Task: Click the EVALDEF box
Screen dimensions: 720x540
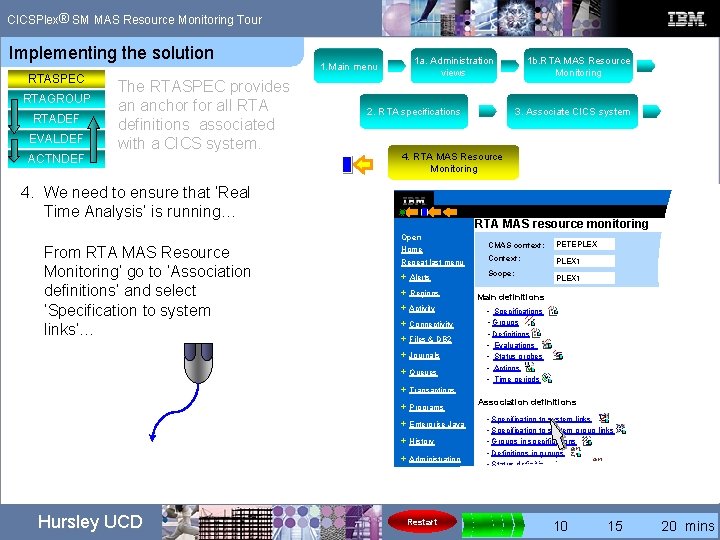Action: coord(56,139)
